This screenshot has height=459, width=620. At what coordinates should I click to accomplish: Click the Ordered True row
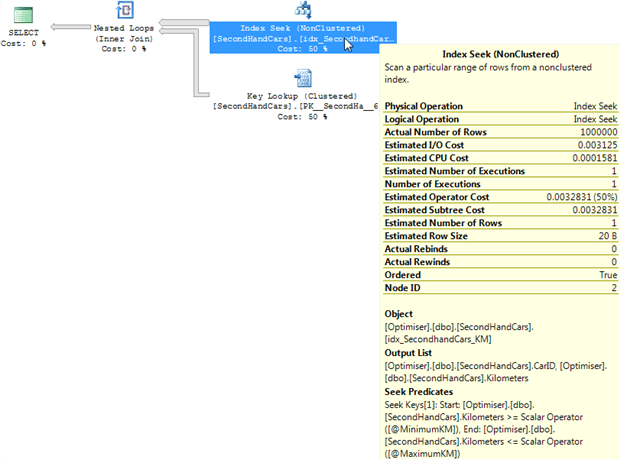coord(501,275)
